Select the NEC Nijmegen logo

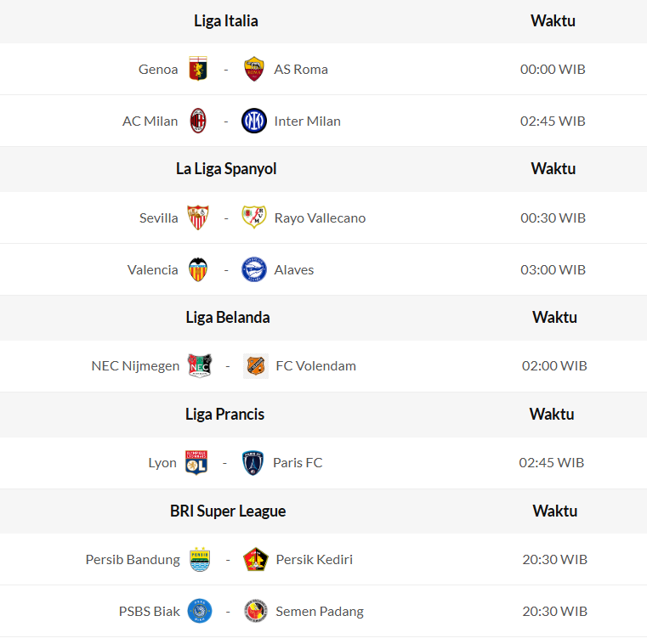click(200, 365)
